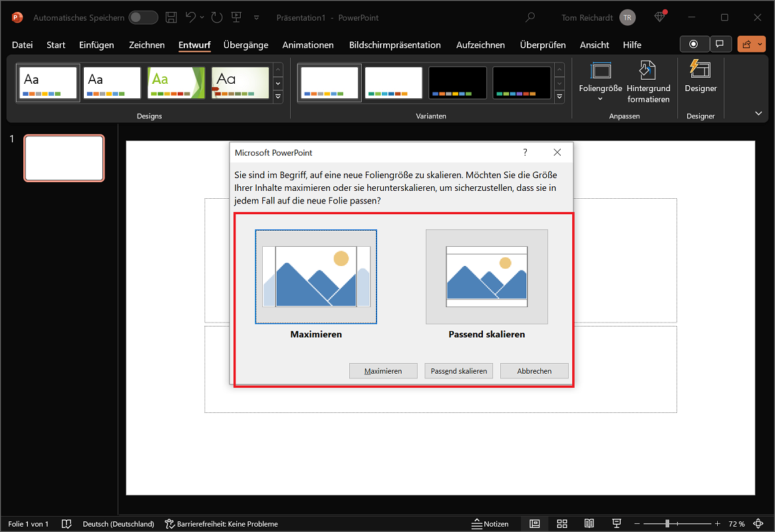775x532 pixels.
Task: Open the Animationen tab
Action: click(x=308, y=45)
